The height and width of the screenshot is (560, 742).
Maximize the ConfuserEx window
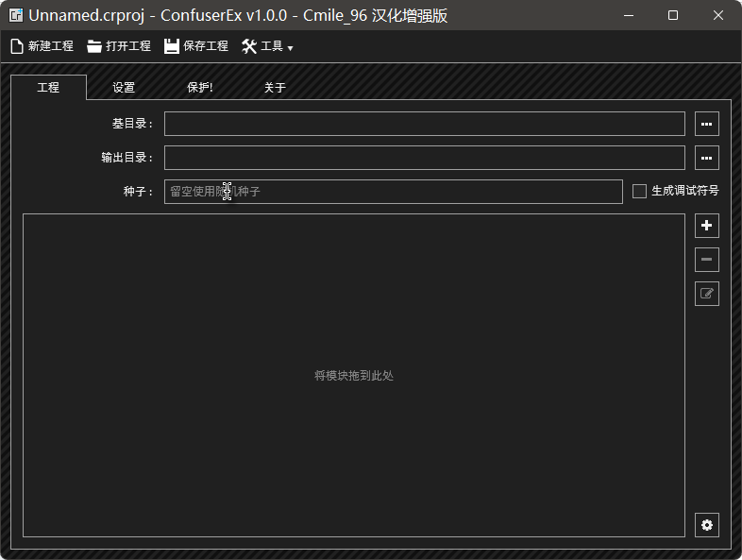pos(673,15)
